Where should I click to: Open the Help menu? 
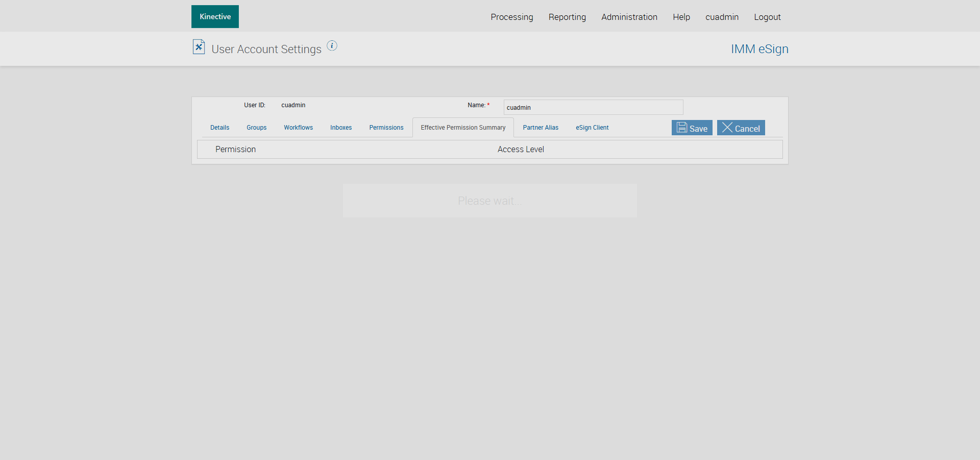coord(681,17)
